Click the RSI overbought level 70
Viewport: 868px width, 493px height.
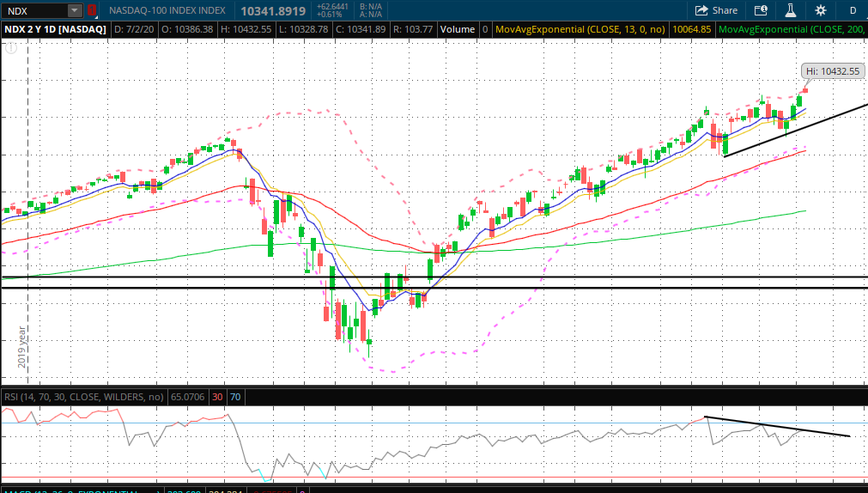pyautogui.click(x=235, y=397)
